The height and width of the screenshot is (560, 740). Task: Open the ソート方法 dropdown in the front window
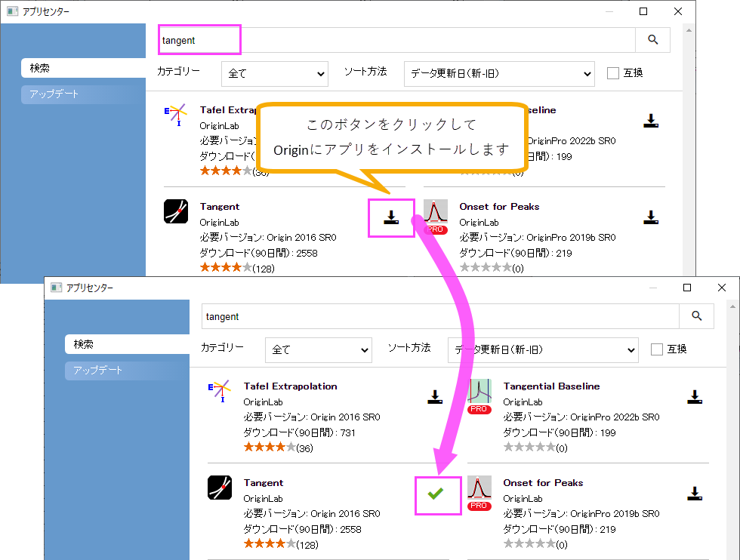[543, 350]
